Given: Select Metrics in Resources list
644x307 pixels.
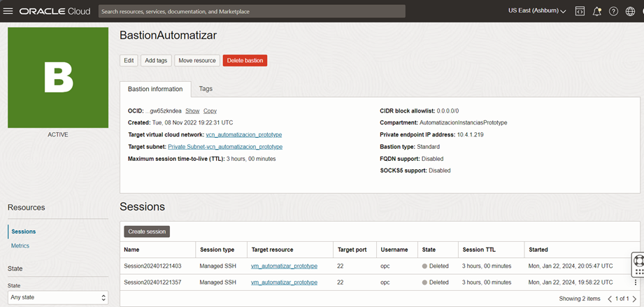Looking at the screenshot, I should coord(20,245).
